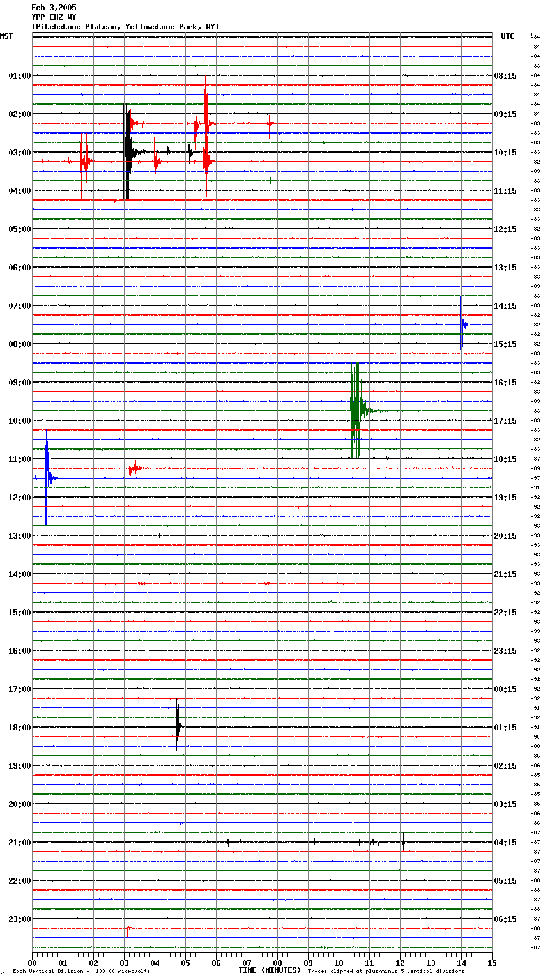Click the '14:15' UTC time label

[x=505, y=306]
